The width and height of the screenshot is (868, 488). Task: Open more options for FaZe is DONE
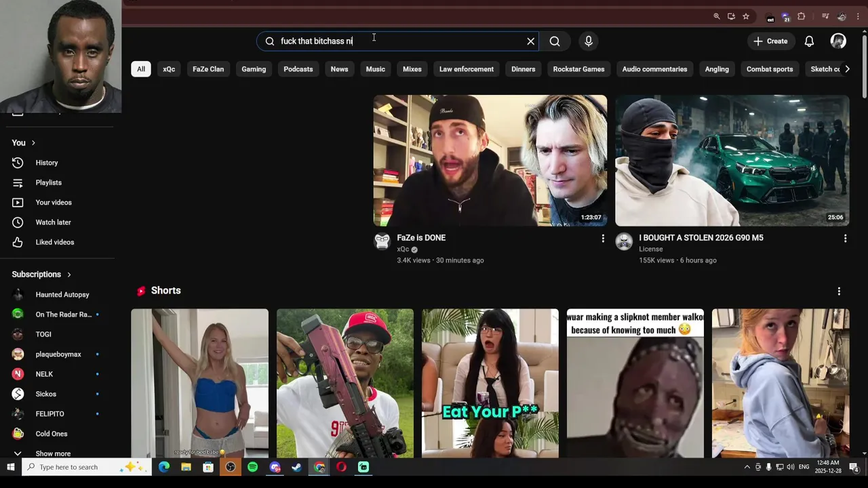coord(603,239)
